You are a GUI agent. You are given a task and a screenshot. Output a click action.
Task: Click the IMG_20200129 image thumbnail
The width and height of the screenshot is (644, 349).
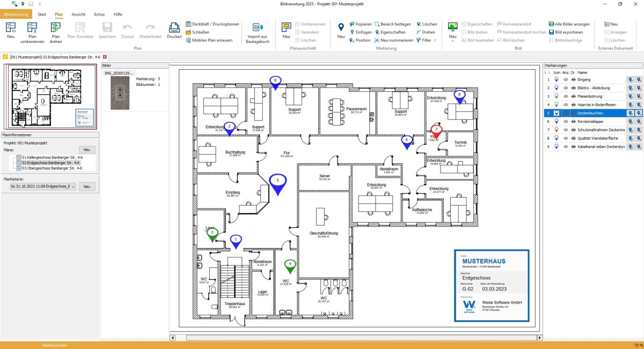(121, 93)
